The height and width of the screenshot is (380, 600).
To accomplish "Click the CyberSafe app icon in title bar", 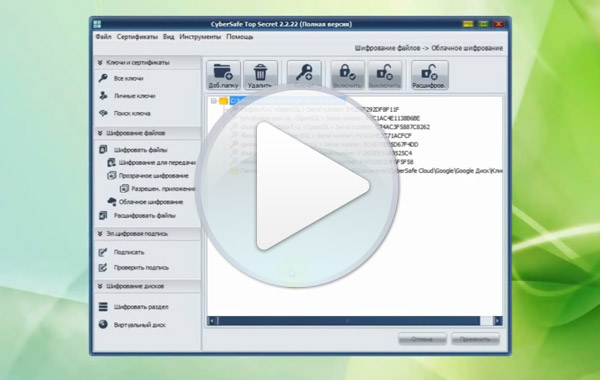I will click(97, 24).
